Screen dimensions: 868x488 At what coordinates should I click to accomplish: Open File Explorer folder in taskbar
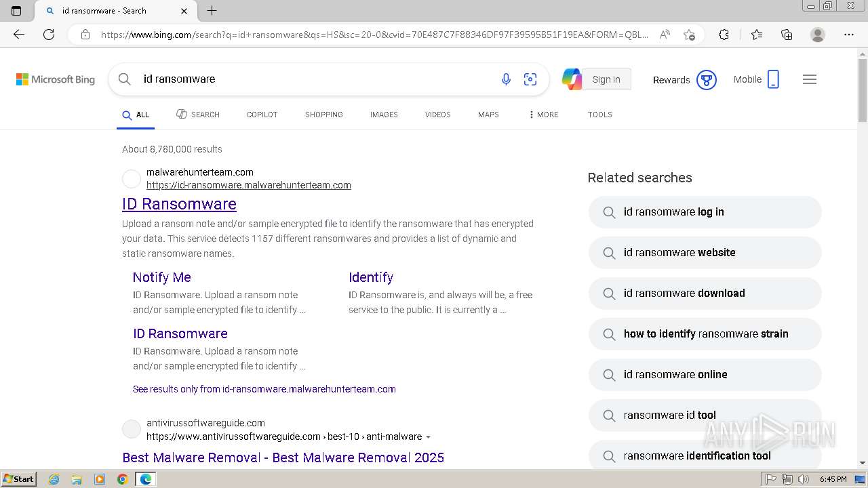tap(77, 479)
